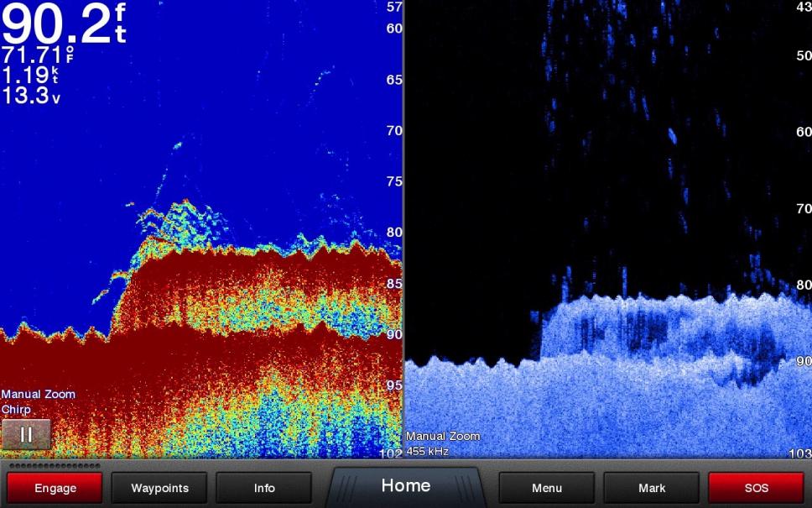Select the 13.3 v voltage reading

[x=31, y=96]
